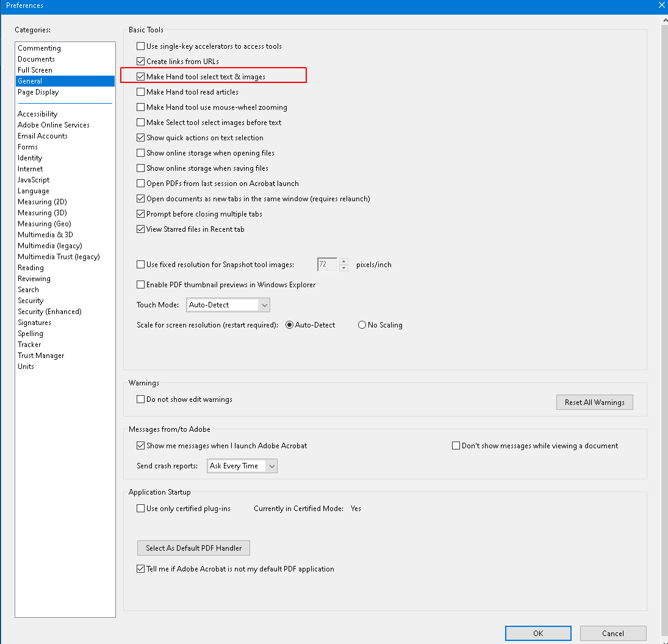Toggle 'Do not show edit warnings'
The width and height of the screenshot is (668, 644).
[x=141, y=398]
